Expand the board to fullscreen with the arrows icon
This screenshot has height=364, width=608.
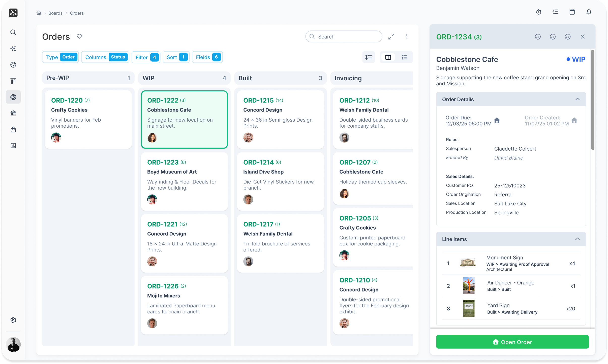(391, 37)
